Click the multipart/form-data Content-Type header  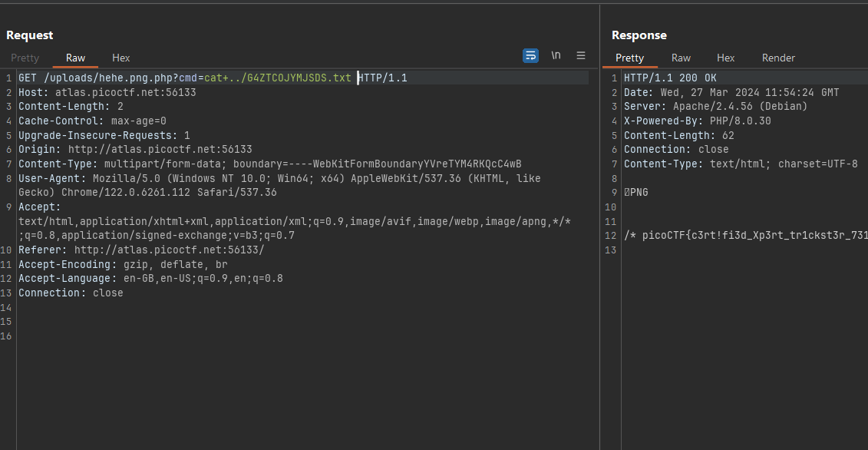click(x=270, y=164)
